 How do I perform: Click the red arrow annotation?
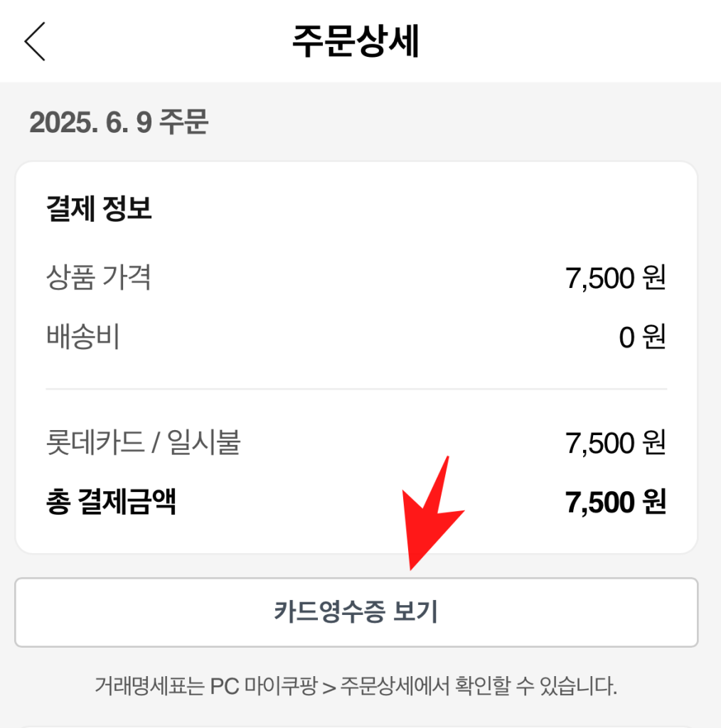point(429,512)
